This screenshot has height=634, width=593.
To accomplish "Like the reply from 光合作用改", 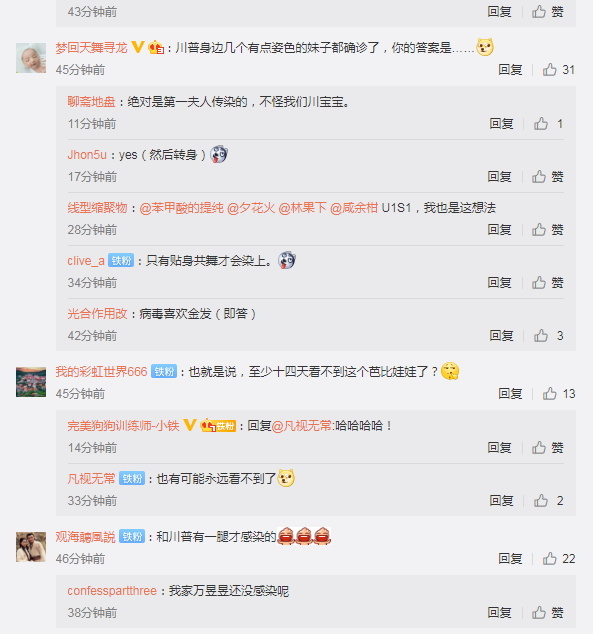I will (548, 336).
